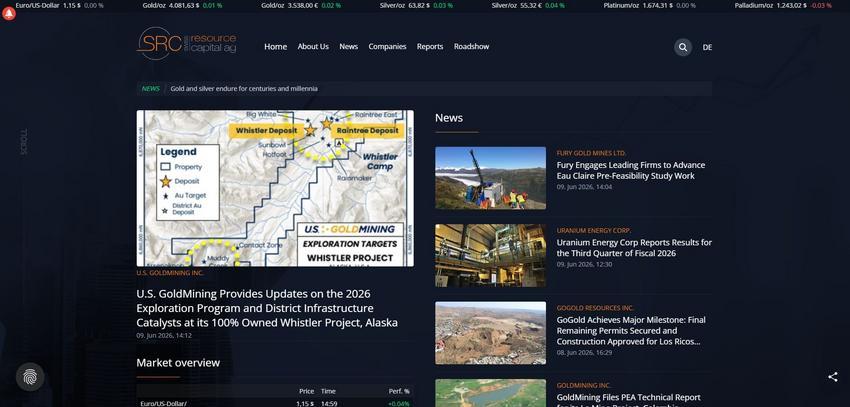Open U.S. GoldMining 2026 Exploration Program headline
This screenshot has width=850, height=407.
click(267, 308)
